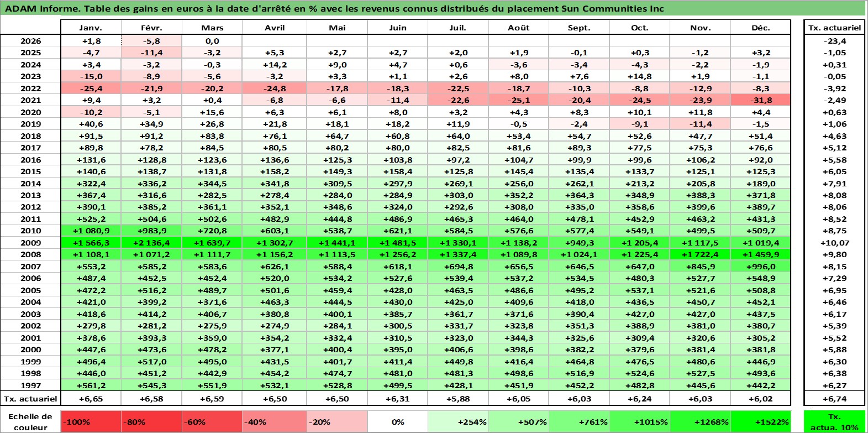Image resolution: width=868 pixels, height=433 pixels.
Task: Select the Oct. column header
Action: [x=640, y=28]
